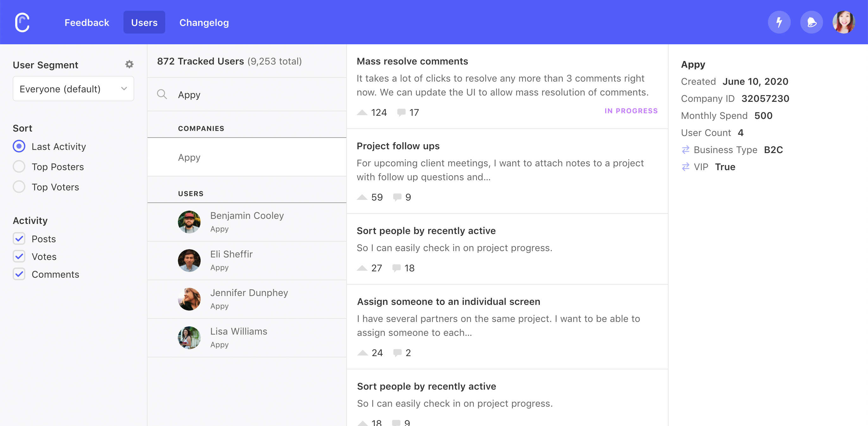
Task: Go to the Changelog tab
Action: point(204,22)
